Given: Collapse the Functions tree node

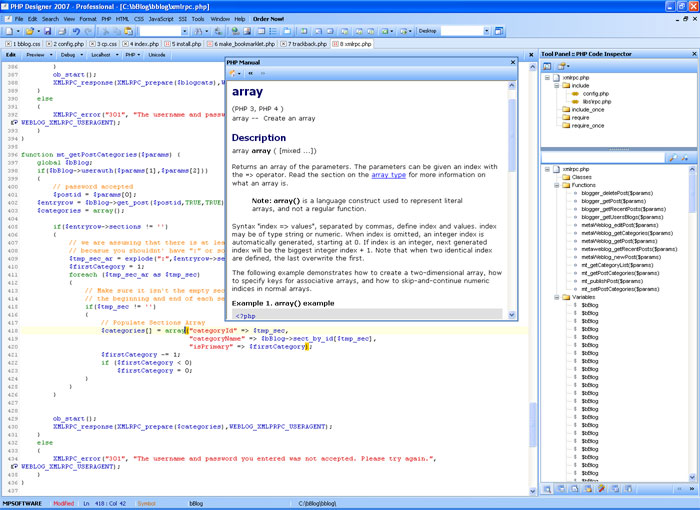Looking at the screenshot, I should point(555,185).
